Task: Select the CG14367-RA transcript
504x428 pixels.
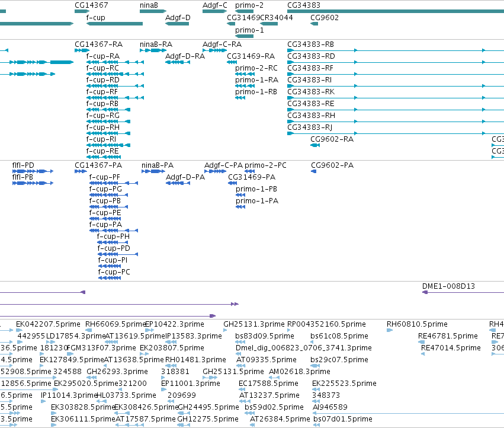Action: point(82,50)
